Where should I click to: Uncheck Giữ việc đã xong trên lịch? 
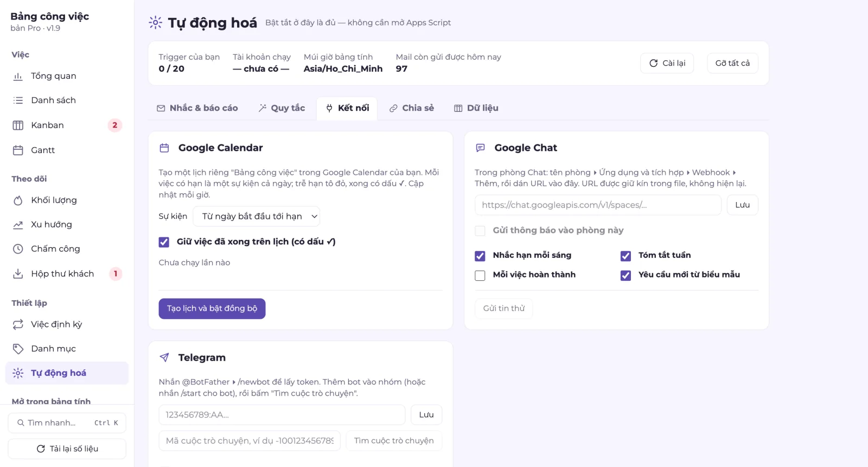tap(164, 242)
